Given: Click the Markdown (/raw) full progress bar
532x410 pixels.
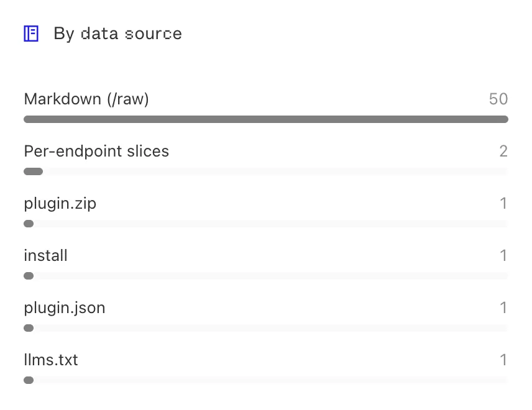Looking at the screenshot, I should tap(266, 119).
